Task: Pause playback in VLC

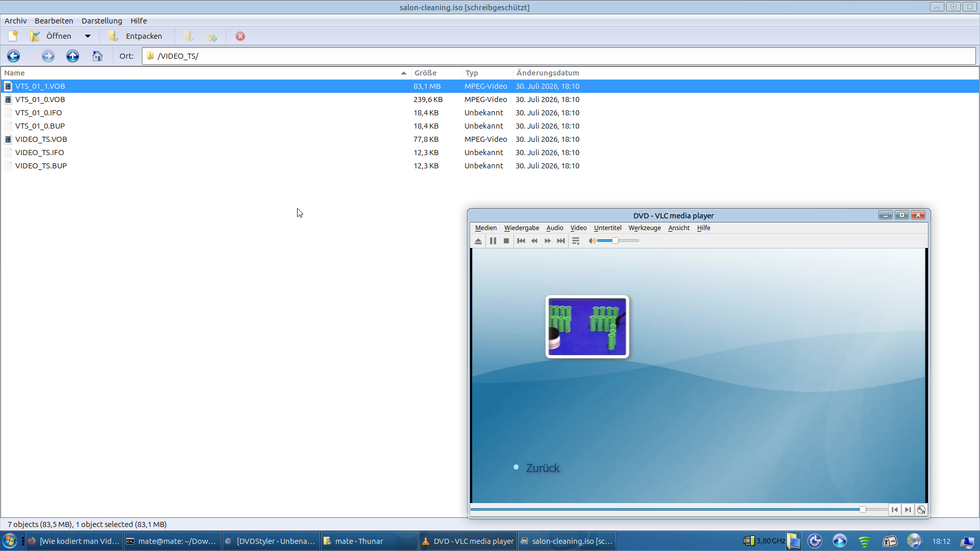Action: point(493,241)
